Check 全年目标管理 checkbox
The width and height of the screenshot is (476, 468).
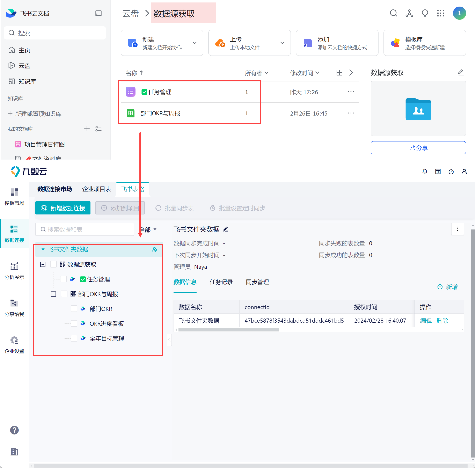pos(74,338)
